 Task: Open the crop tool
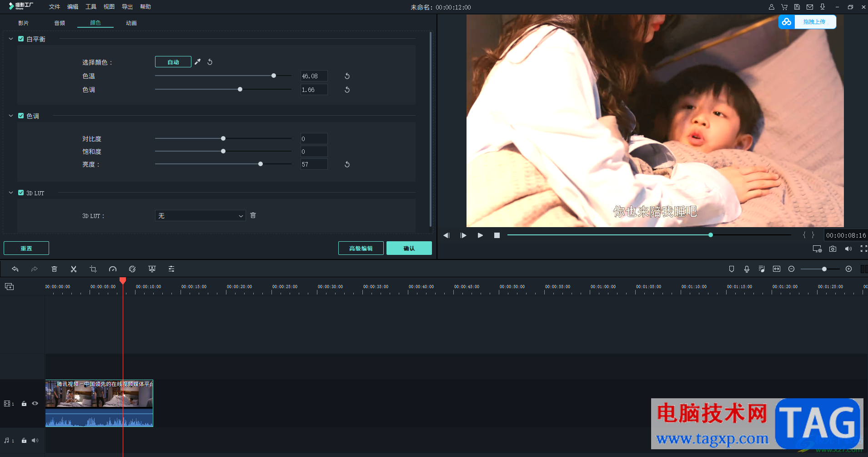click(x=93, y=269)
